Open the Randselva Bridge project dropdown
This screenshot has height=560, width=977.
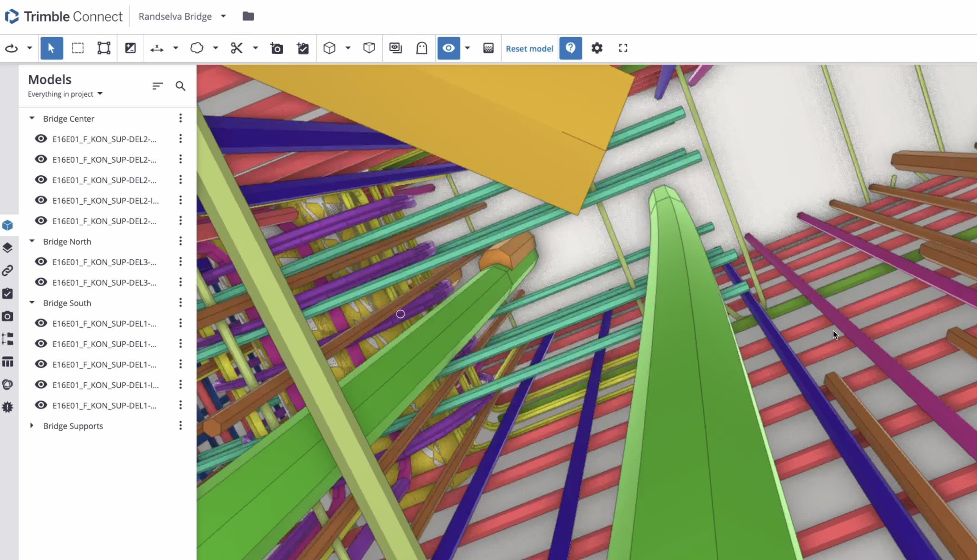click(223, 16)
